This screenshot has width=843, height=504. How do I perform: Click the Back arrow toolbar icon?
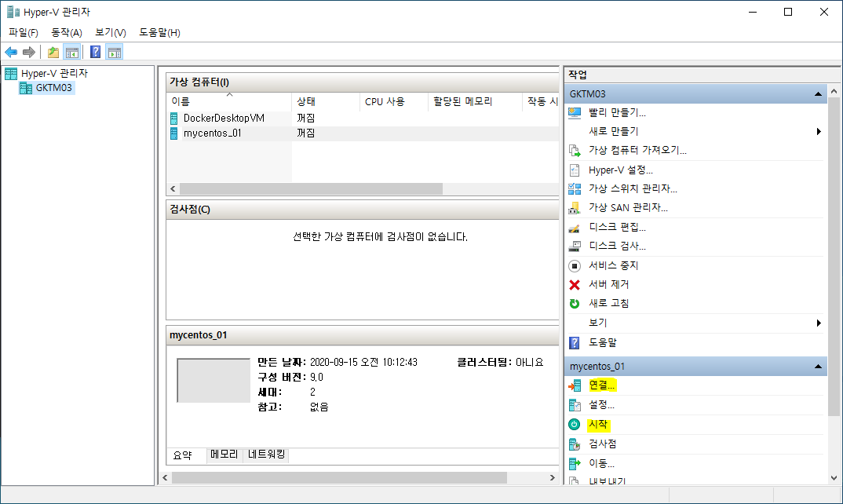(x=11, y=52)
